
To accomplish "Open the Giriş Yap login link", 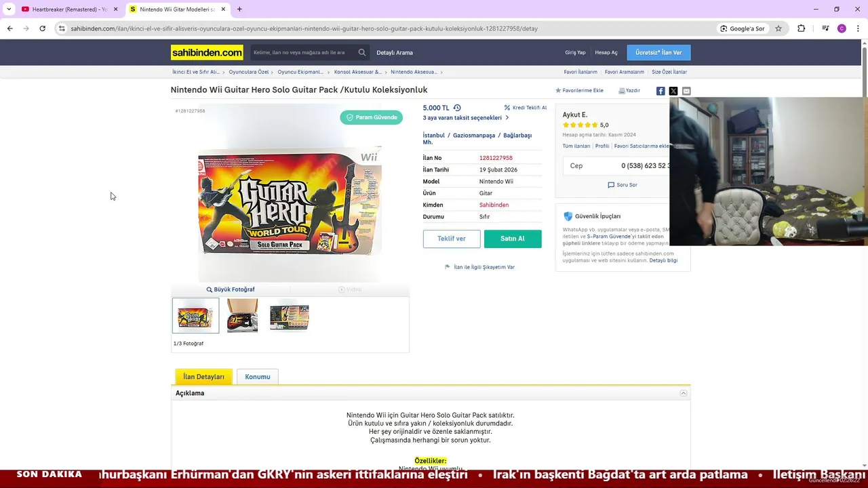I will (575, 52).
